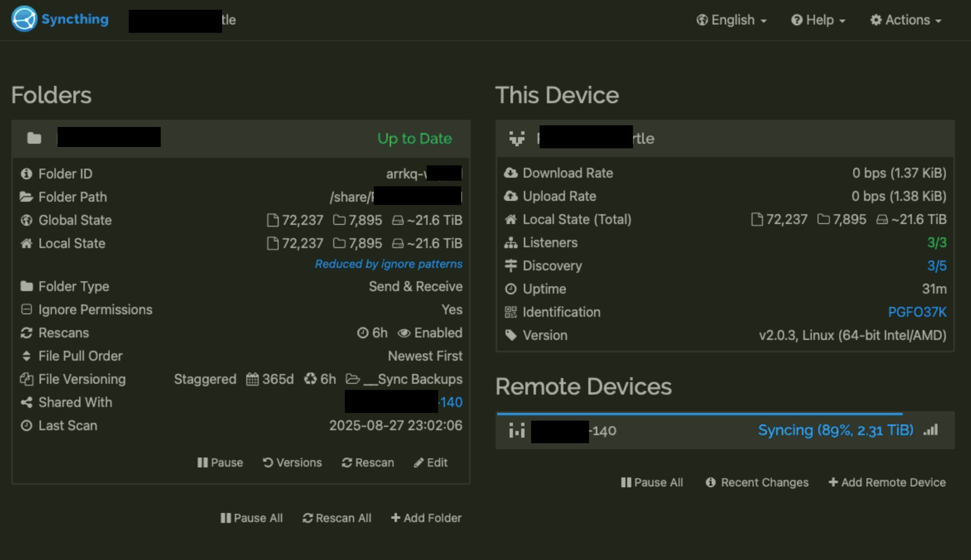This screenshot has height=560, width=971.
Task: Click the remote device signal strength icon
Action: (931, 430)
